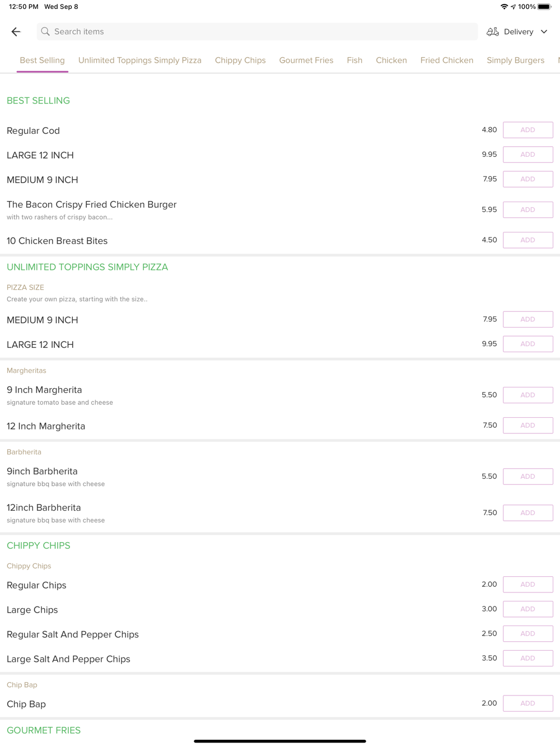The width and height of the screenshot is (560, 747).
Task: Tap the back arrow icon
Action: (x=16, y=32)
